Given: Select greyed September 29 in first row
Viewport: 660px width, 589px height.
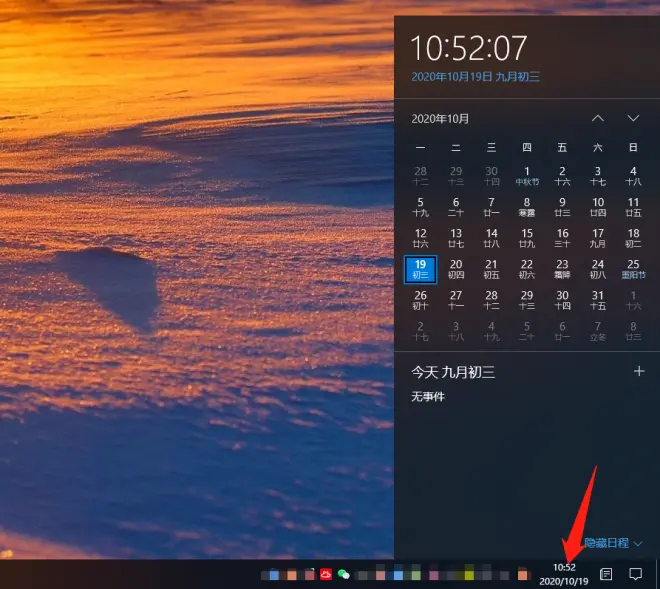Looking at the screenshot, I should 456,176.
